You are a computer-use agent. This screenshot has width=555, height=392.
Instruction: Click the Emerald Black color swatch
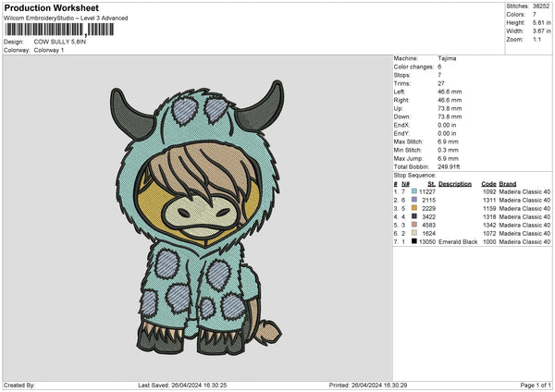click(414, 241)
